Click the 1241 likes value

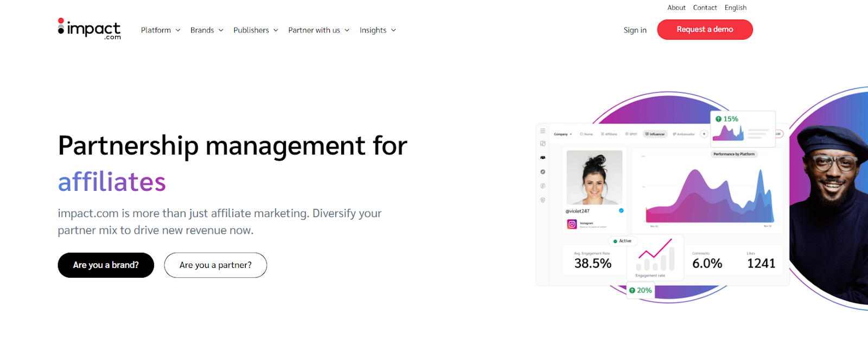[761, 264]
